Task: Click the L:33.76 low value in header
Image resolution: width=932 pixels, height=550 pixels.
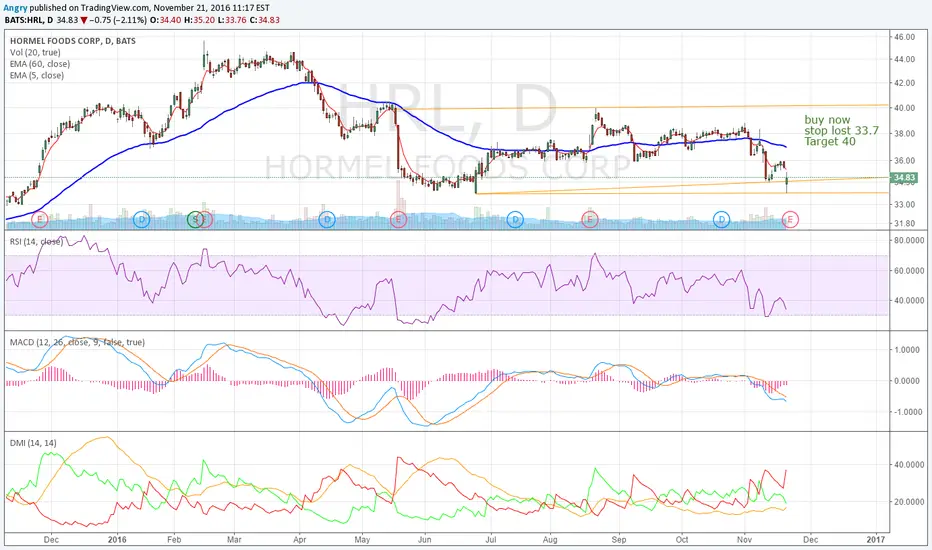Action: (230, 20)
